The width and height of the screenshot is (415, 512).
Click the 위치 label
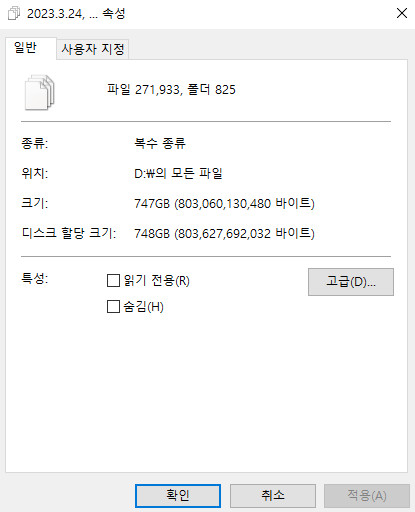(35, 173)
